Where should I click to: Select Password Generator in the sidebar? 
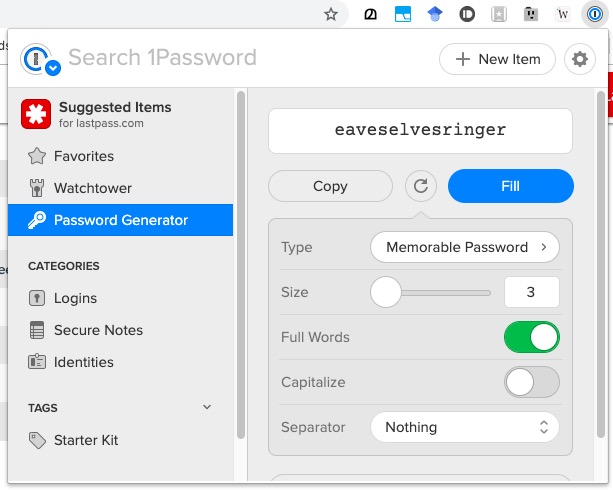tap(120, 220)
